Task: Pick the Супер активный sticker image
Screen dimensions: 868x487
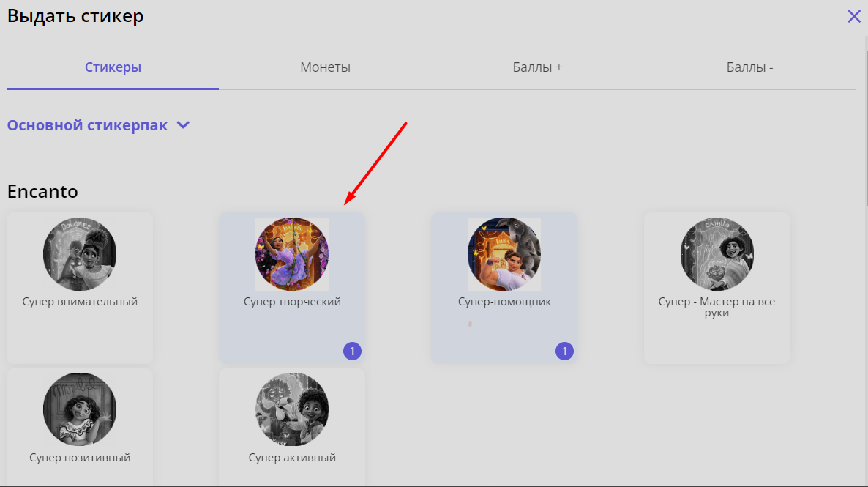Action: (x=292, y=409)
